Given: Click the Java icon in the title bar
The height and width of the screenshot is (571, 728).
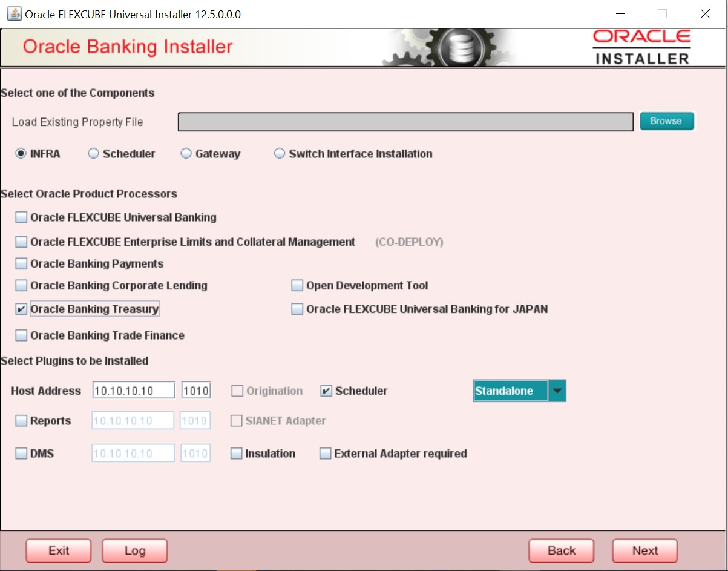Looking at the screenshot, I should point(15,13).
